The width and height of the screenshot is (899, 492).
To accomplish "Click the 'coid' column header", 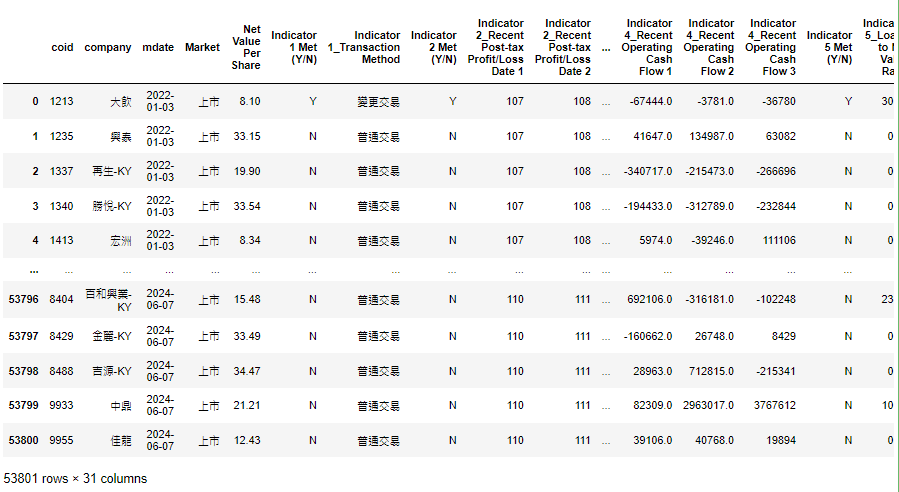I will tap(62, 47).
